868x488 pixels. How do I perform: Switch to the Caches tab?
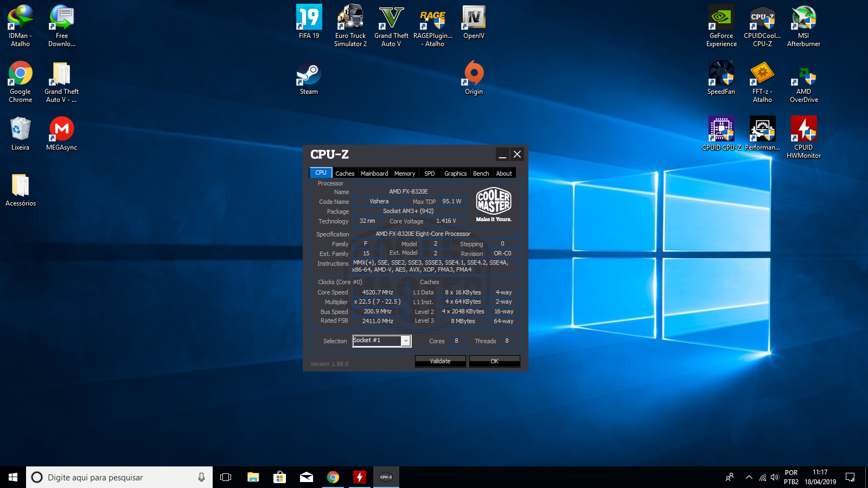[x=344, y=174]
